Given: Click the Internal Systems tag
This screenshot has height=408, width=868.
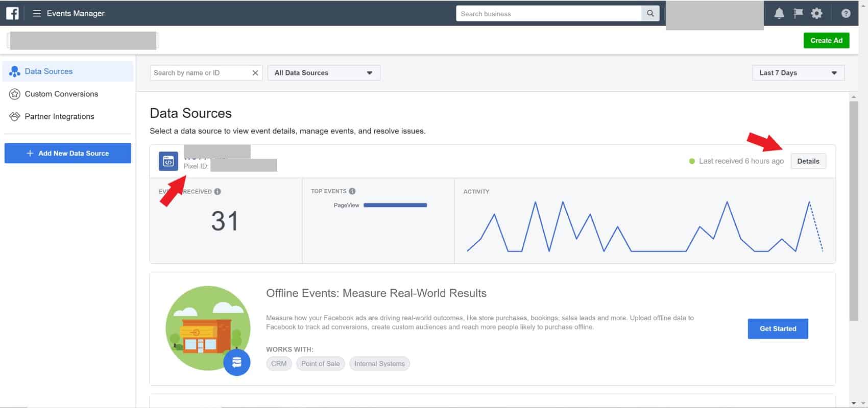Looking at the screenshot, I should (x=379, y=364).
